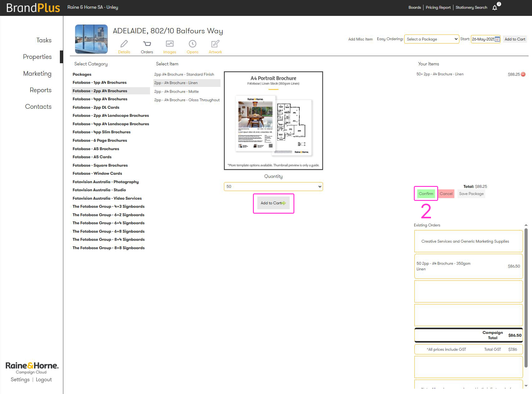Select Fotobase - Square Brochures
This screenshot has width=532, height=394.
click(100, 165)
